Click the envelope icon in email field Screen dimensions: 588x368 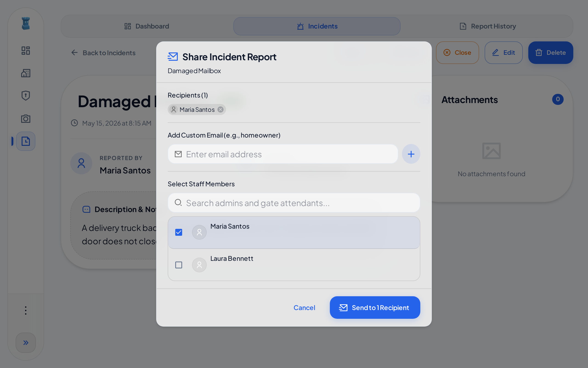(178, 154)
